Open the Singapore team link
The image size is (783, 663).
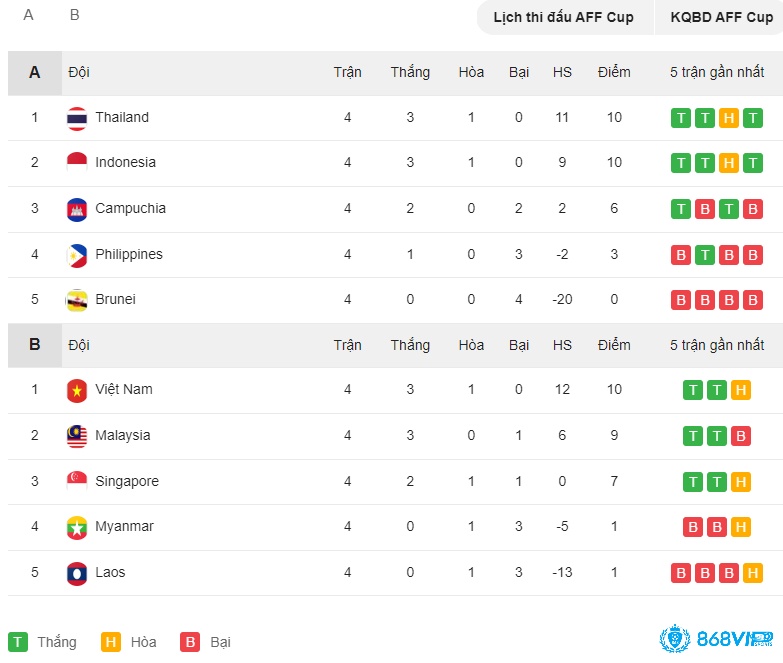coord(127,481)
